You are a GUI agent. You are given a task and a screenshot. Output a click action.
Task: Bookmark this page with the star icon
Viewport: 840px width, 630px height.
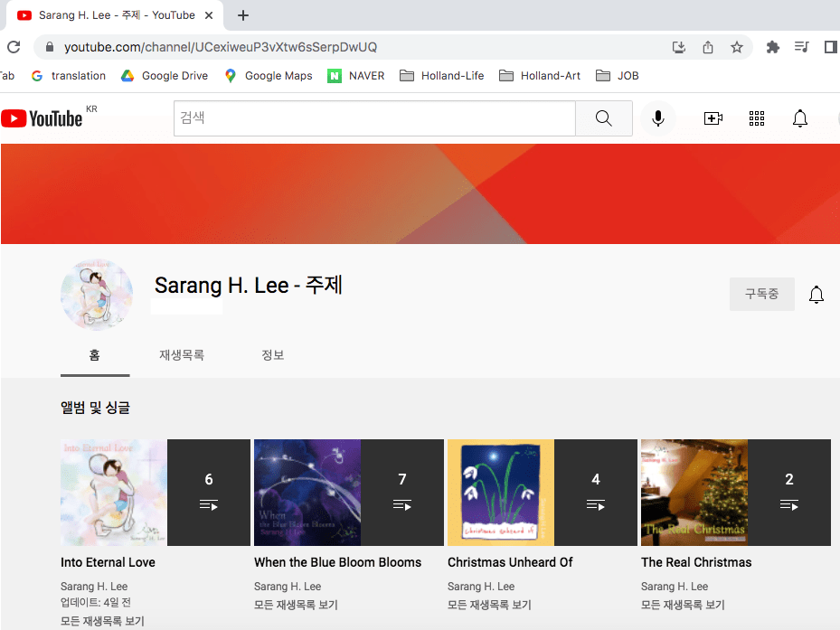coord(737,47)
